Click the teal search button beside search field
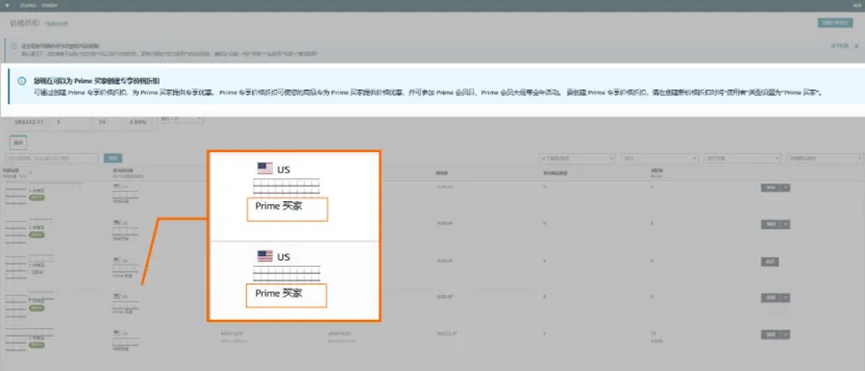 (x=113, y=158)
